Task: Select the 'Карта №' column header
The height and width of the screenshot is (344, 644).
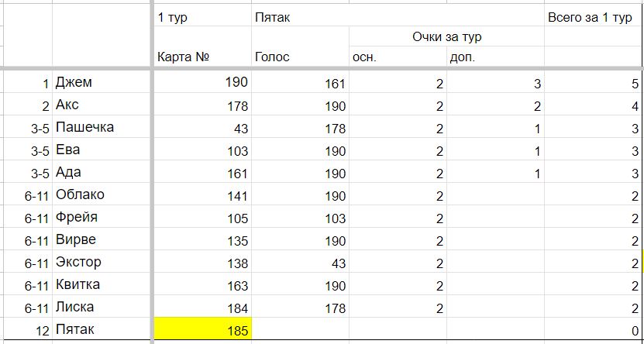Action: (x=202, y=57)
